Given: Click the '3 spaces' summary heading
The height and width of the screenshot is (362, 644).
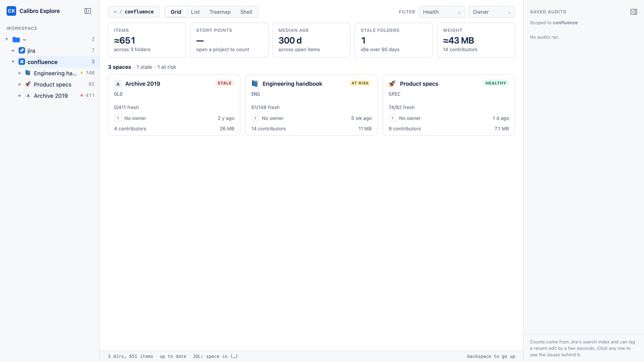Looking at the screenshot, I should coord(120,67).
